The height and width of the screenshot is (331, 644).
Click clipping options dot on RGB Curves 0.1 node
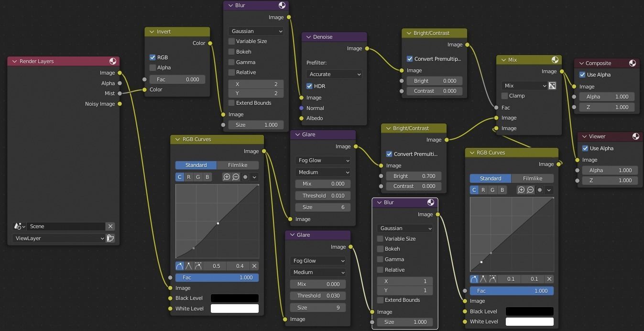click(x=540, y=190)
